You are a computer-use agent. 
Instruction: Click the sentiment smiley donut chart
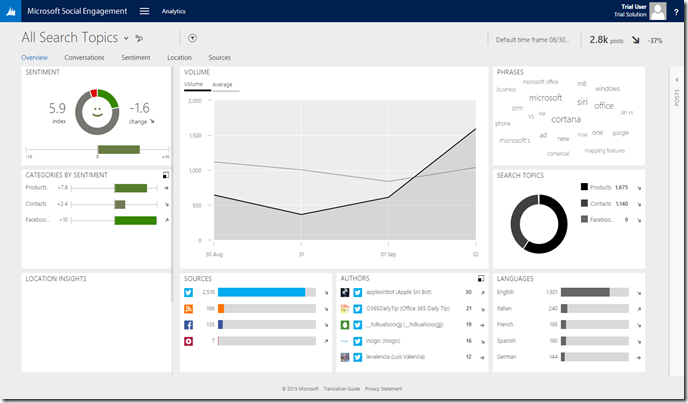97,112
